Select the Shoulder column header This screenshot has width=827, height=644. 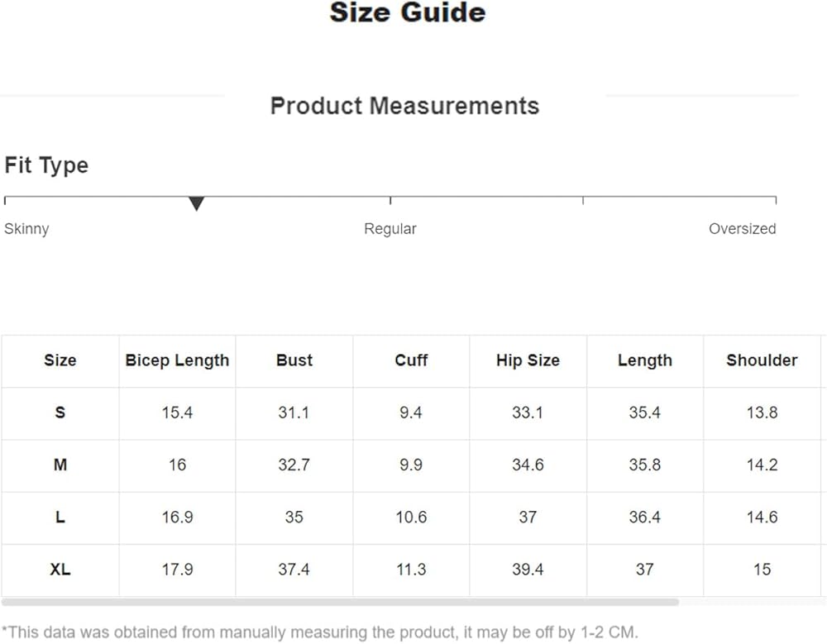[x=762, y=360]
